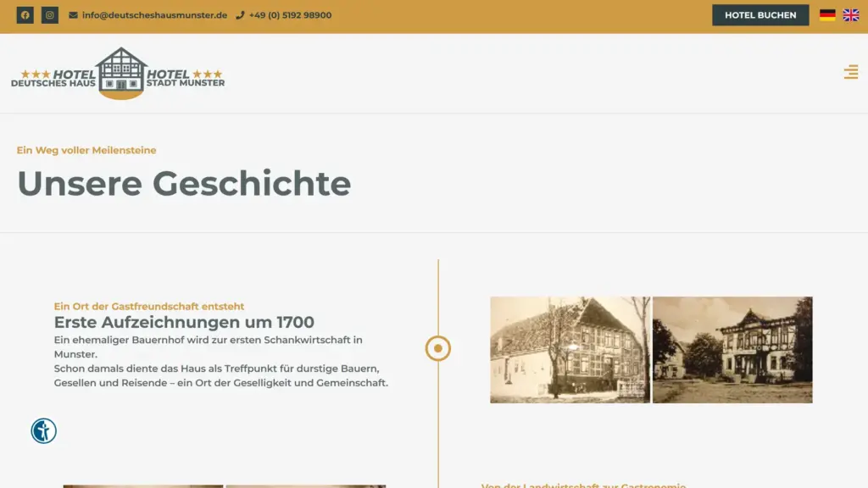Click the HOTEL BUCHEN button
The image size is (868, 488).
pos(760,15)
